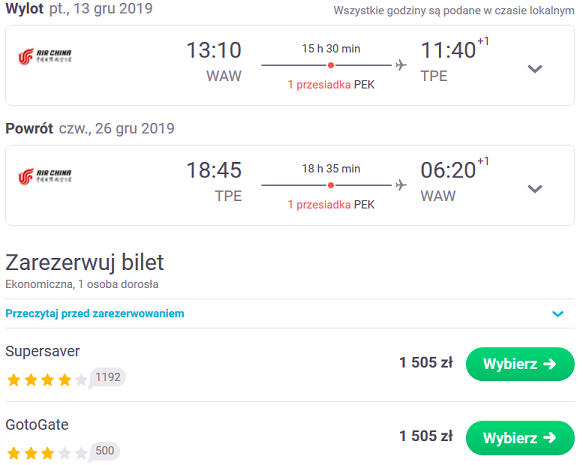
Task: Select Supersaver offer with Wybierz button
Action: point(520,364)
